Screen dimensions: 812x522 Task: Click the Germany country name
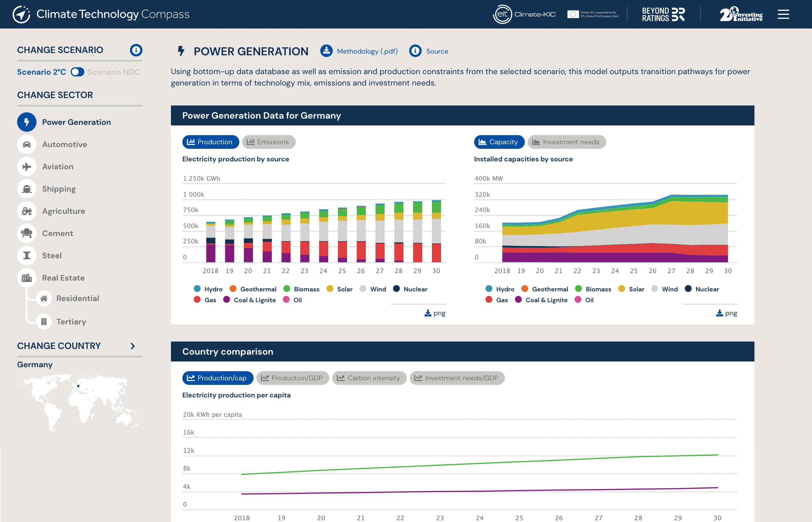point(35,365)
